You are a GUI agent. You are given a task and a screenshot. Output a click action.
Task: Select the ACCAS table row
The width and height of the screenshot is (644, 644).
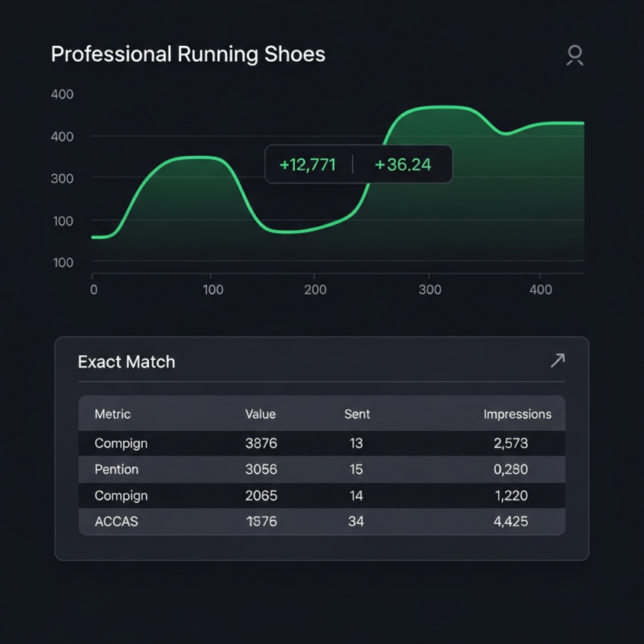click(x=322, y=521)
